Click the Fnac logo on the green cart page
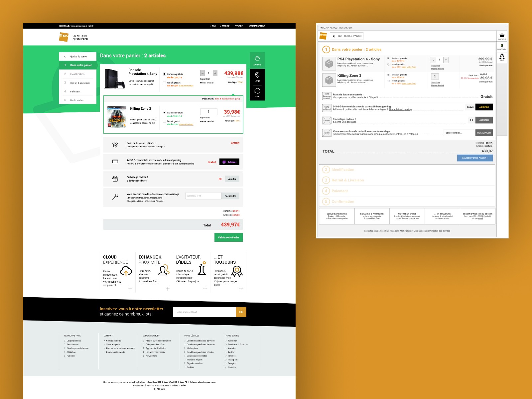Image resolution: width=532 pixels, height=399 pixels. (x=64, y=37)
